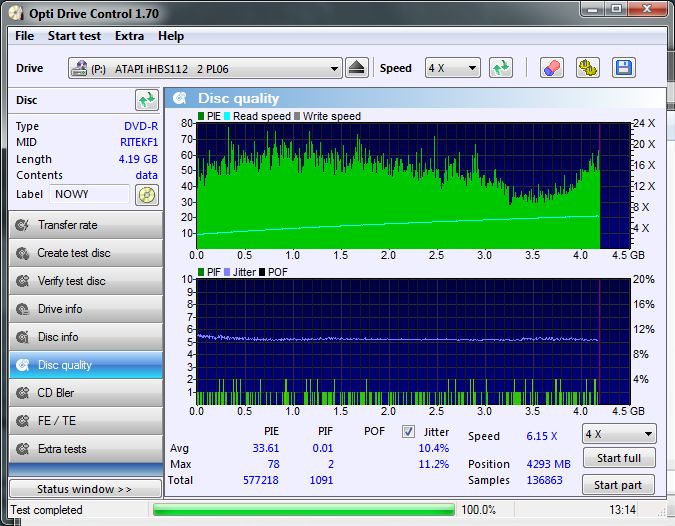The height and width of the screenshot is (526, 675).
Task: Expand the Status window button
Action: (x=85, y=489)
